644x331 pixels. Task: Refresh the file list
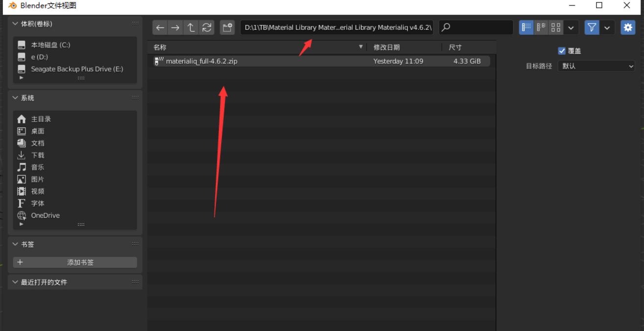pyautogui.click(x=207, y=27)
